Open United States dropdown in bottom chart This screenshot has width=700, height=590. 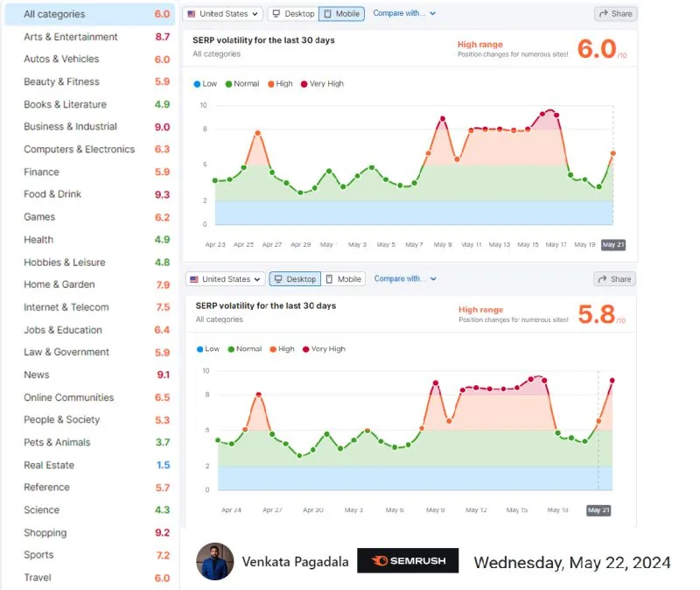(x=225, y=279)
